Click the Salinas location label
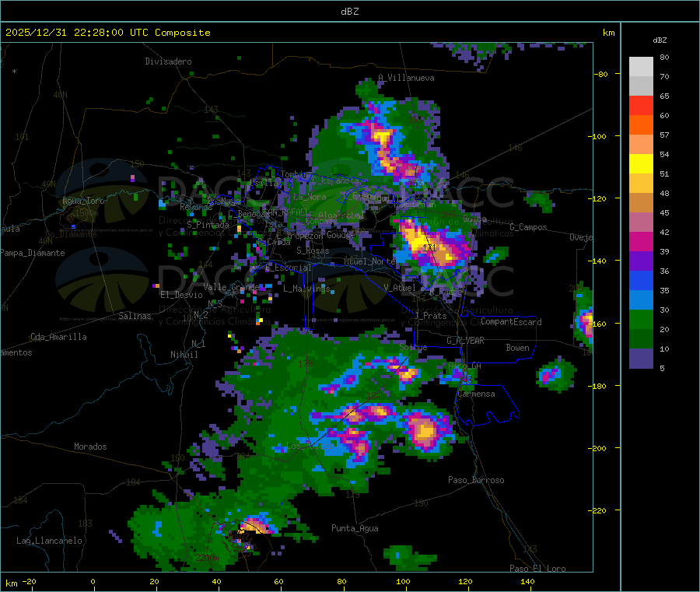 (135, 316)
